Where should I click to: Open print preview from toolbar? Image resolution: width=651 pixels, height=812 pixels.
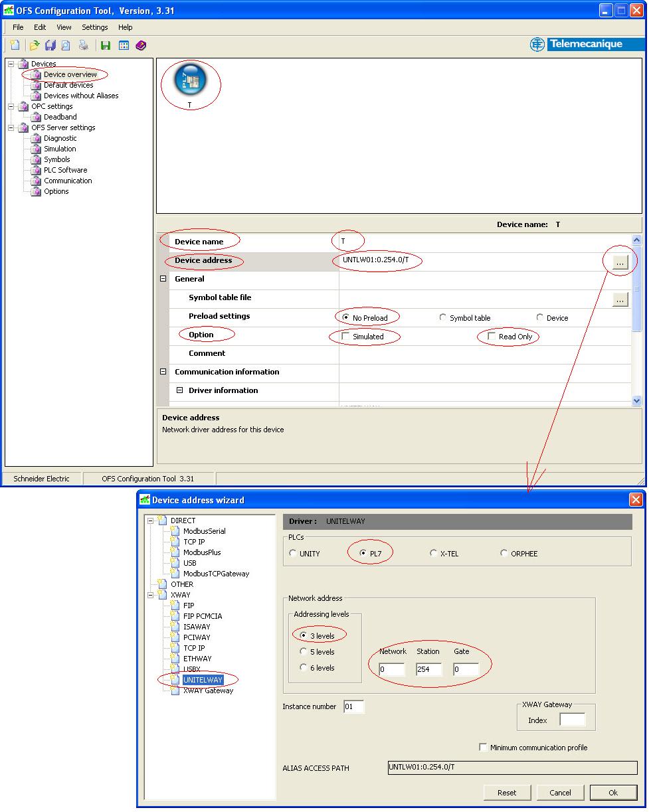click(x=66, y=45)
